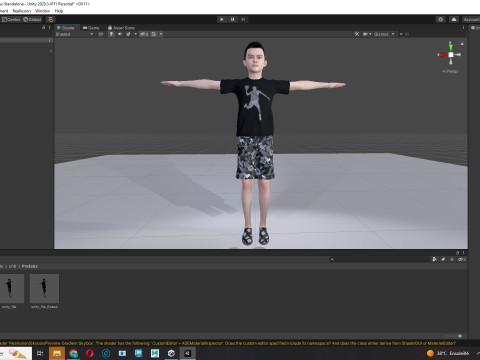
Task: Open the Inspector tab
Action: [475, 28]
